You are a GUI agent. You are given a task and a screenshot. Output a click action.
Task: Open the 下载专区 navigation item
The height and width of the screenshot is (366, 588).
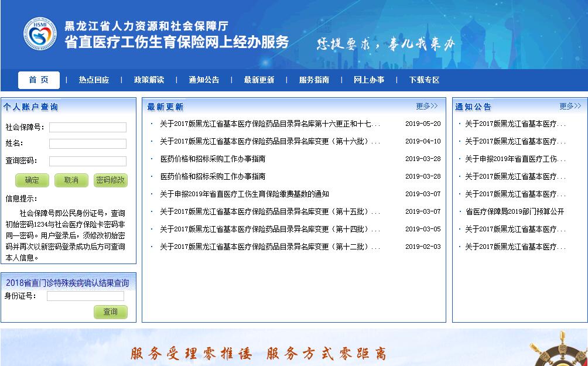[x=424, y=80]
